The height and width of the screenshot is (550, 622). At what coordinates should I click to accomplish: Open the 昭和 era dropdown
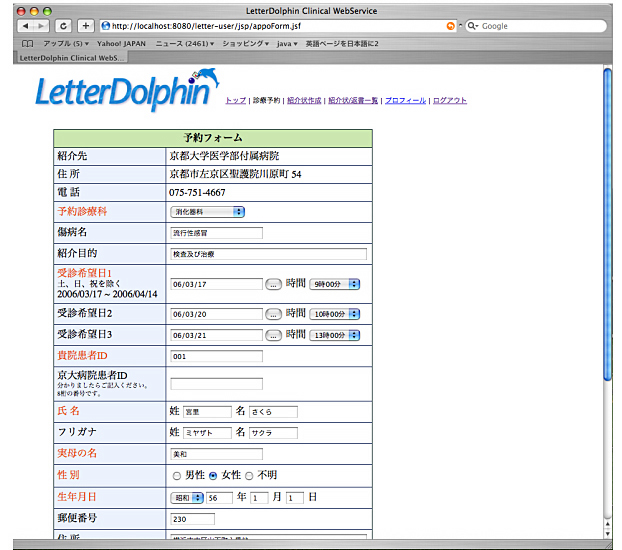pyautogui.click(x=186, y=497)
